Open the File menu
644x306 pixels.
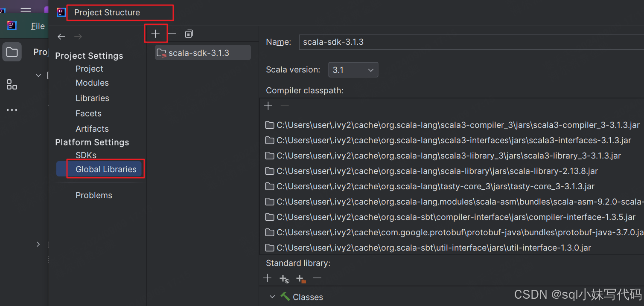tap(38, 26)
